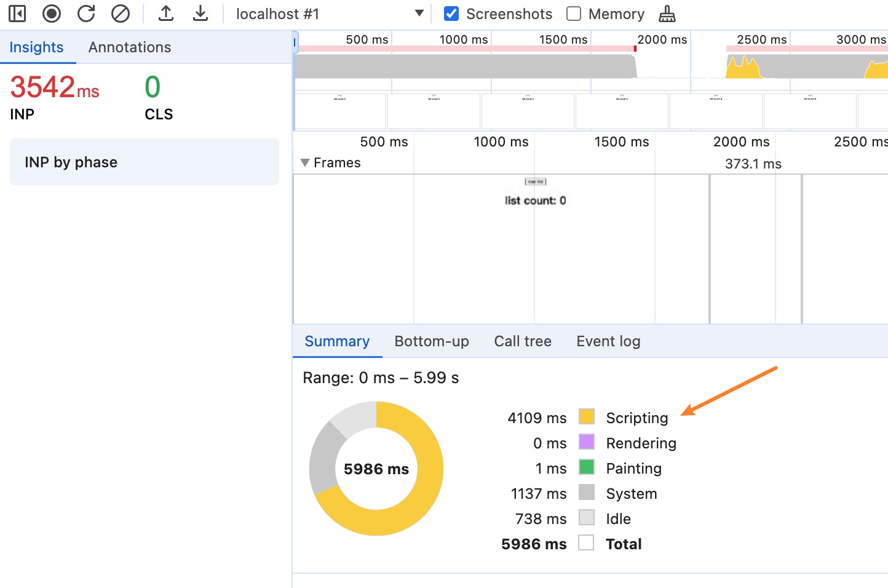Clear the current recording

121,14
